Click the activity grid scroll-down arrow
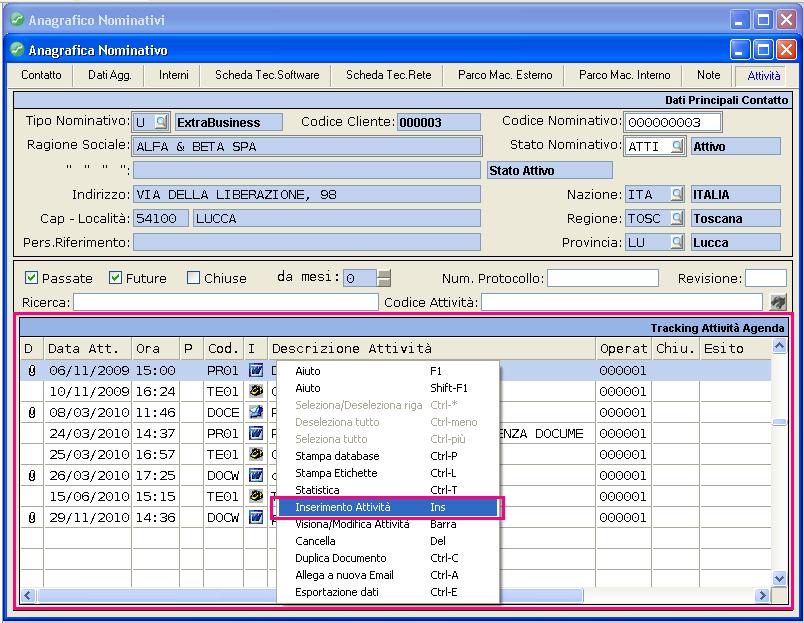Image resolution: width=804 pixels, height=623 pixels. [779, 578]
